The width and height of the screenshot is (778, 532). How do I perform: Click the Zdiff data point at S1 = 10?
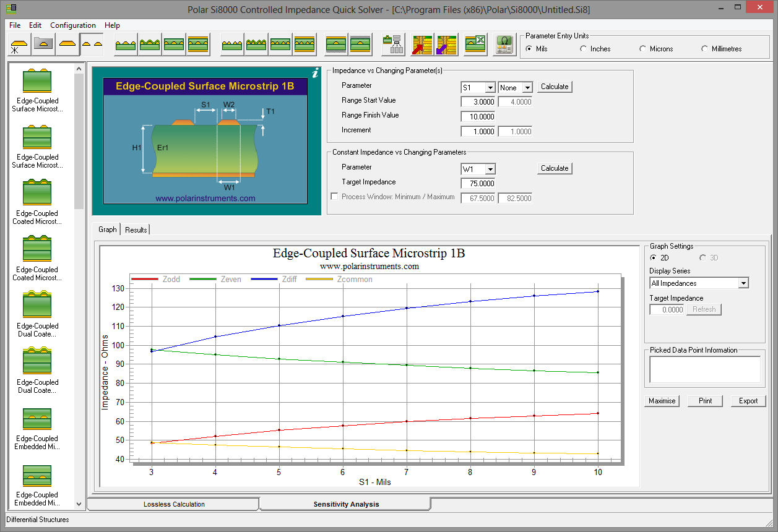click(x=597, y=291)
